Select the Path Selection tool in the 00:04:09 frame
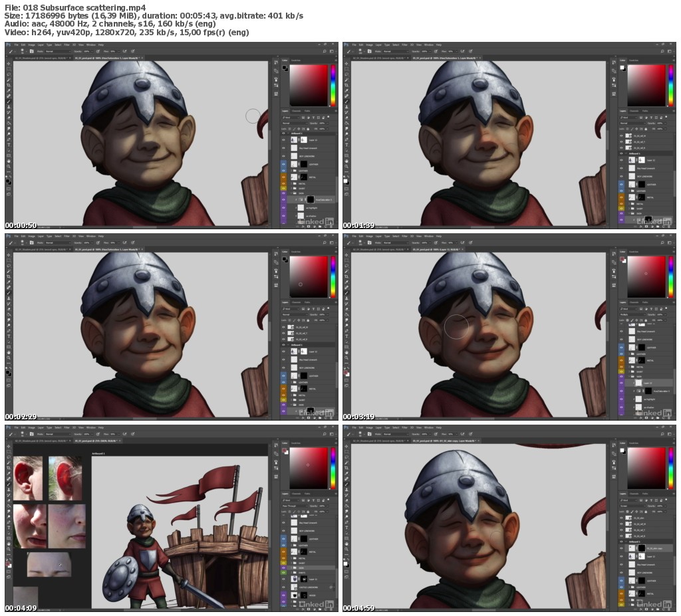 [x=9, y=533]
